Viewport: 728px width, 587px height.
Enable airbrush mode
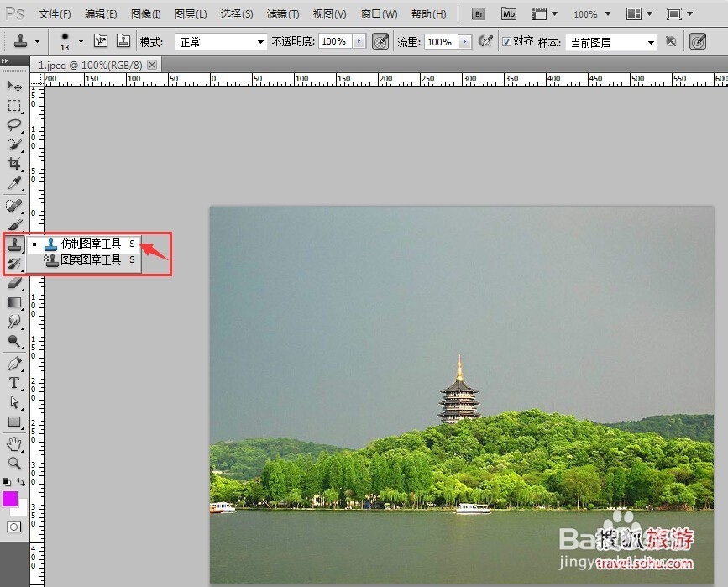[x=485, y=41]
